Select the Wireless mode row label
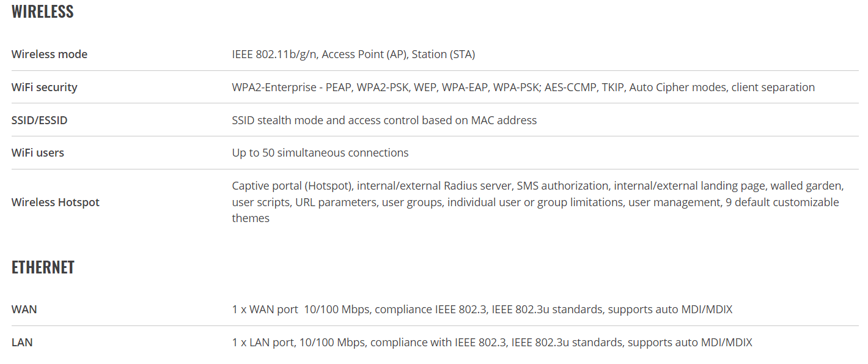The image size is (868, 364). pos(50,54)
